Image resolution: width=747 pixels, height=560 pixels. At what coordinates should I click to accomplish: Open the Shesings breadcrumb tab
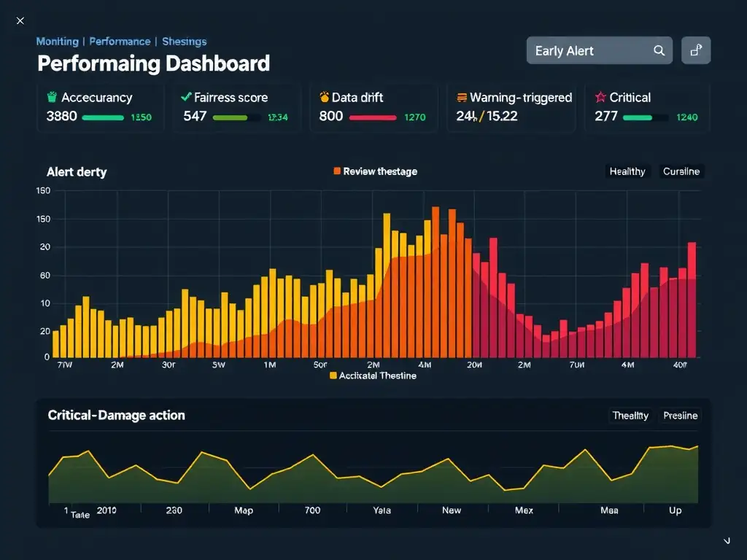tap(185, 42)
